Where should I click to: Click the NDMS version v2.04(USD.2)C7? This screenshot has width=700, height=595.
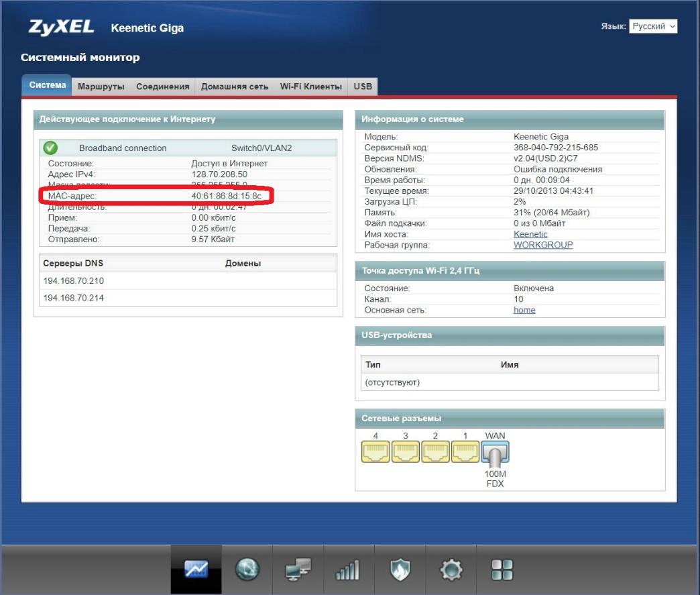click(x=545, y=158)
